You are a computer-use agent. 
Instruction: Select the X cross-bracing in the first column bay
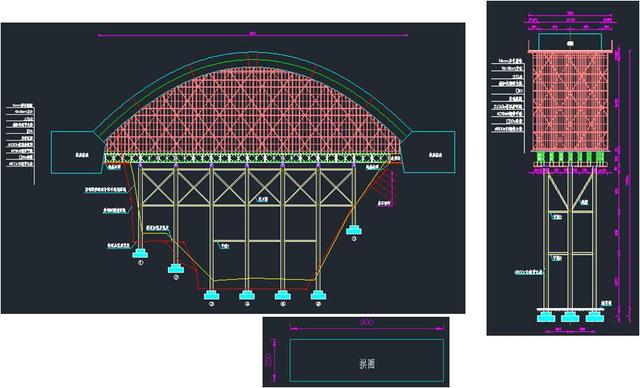click(x=158, y=186)
